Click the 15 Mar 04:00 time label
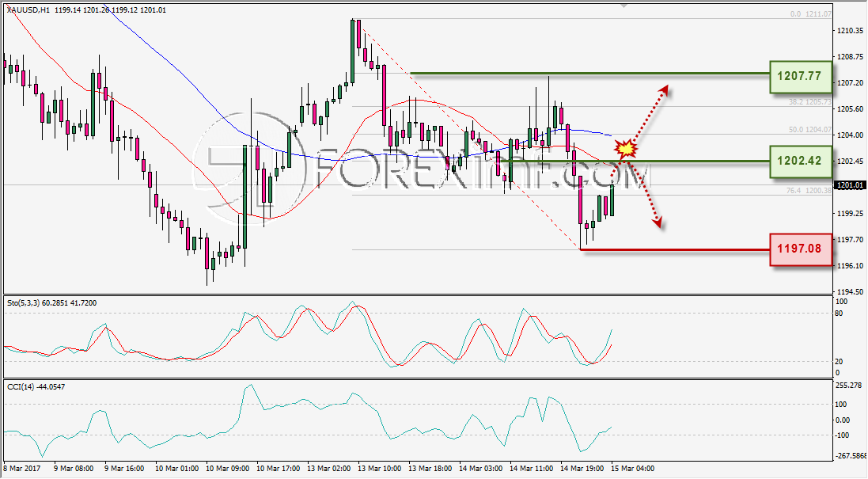 coord(633,469)
